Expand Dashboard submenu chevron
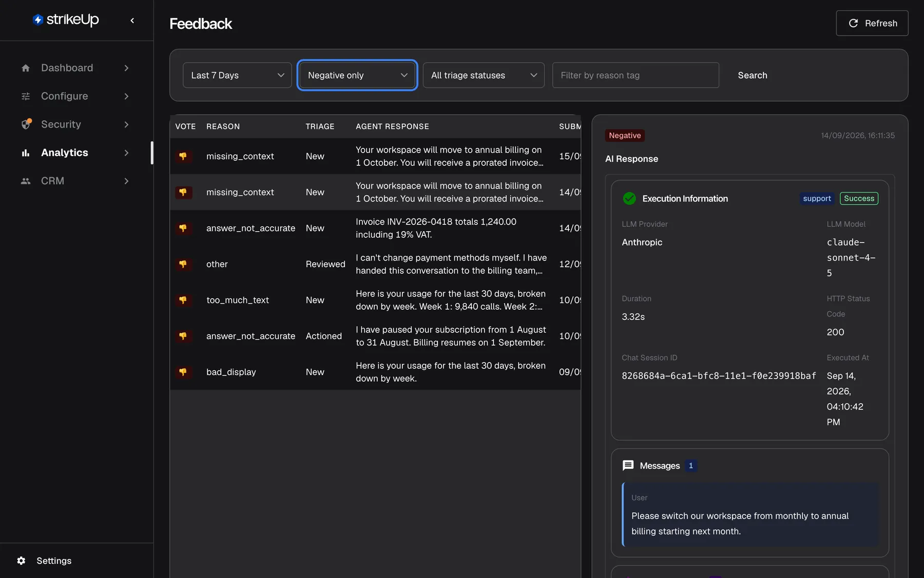The width and height of the screenshot is (924, 578). [x=126, y=68]
